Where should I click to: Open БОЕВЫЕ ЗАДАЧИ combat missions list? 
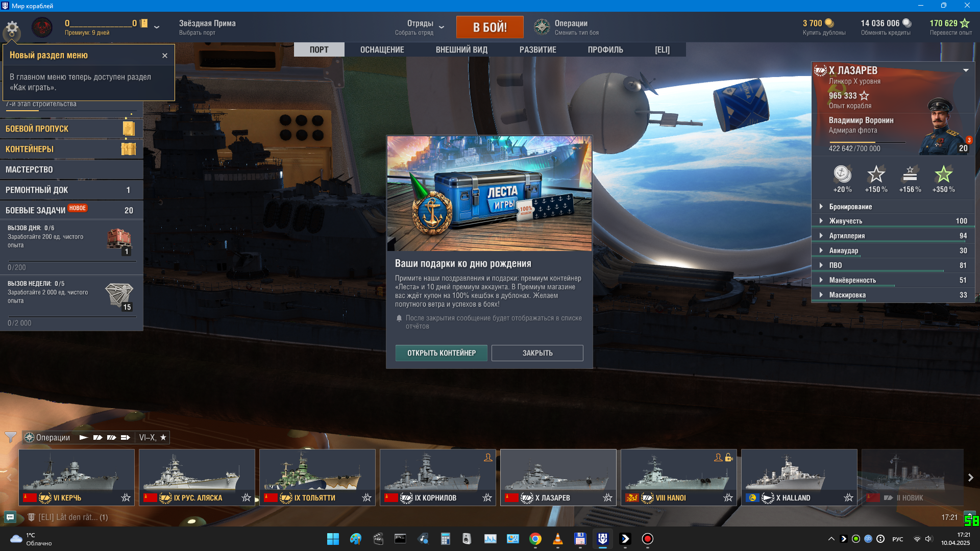(71, 210)
